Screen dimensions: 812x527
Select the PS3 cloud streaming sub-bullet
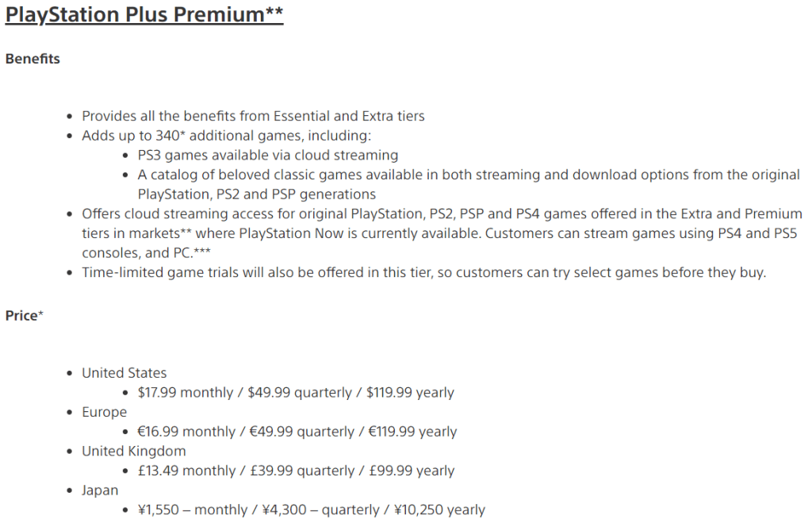pos(267,156)
